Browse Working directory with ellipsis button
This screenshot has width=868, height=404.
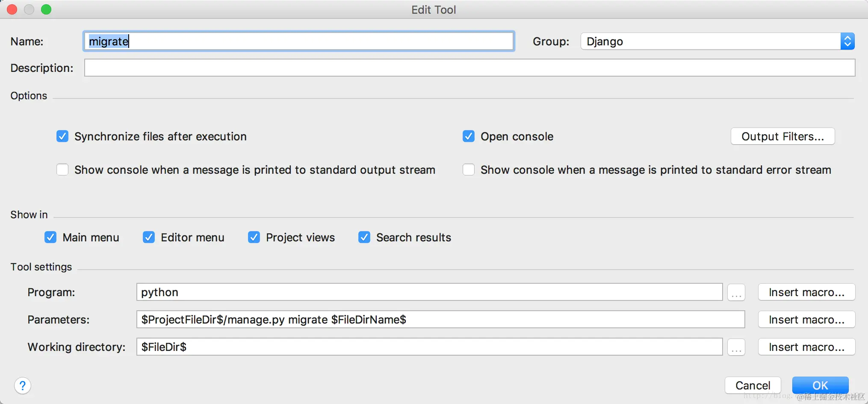[x=736, y=347]
